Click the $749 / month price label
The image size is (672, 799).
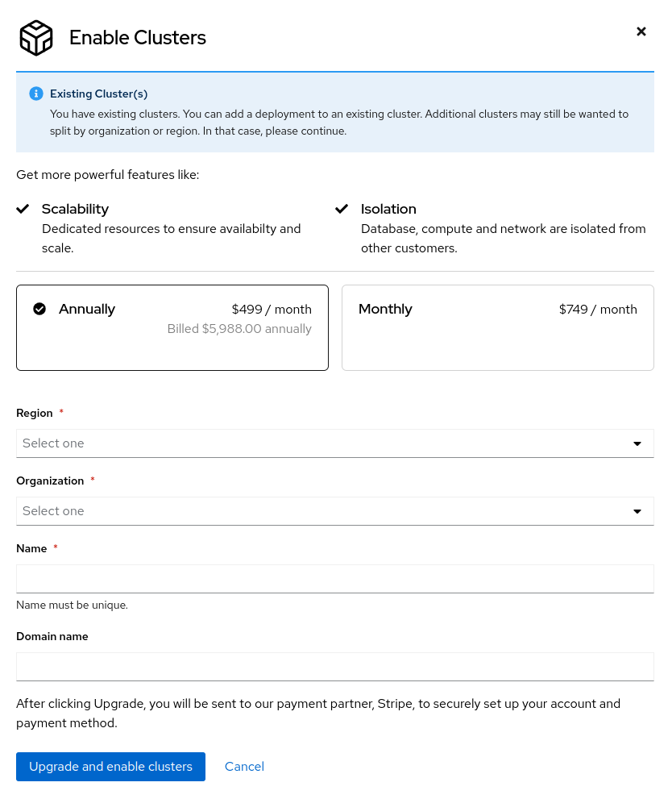pyautogui.click(x=598, y=309)
